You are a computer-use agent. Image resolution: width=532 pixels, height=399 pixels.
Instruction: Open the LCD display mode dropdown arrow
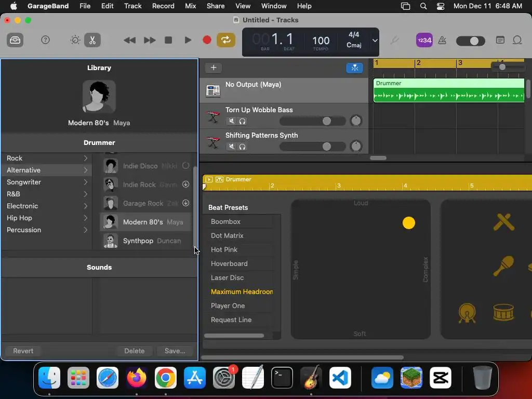point(375,41)
